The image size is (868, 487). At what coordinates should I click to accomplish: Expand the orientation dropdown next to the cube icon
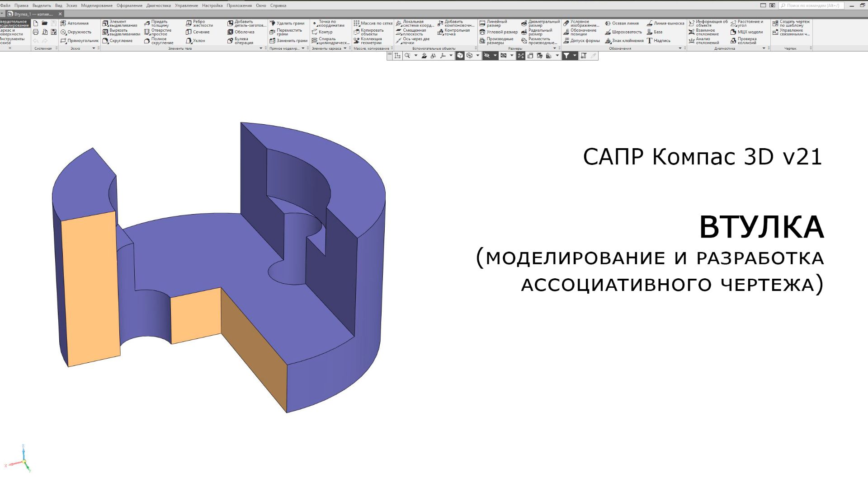click(477, 56)
